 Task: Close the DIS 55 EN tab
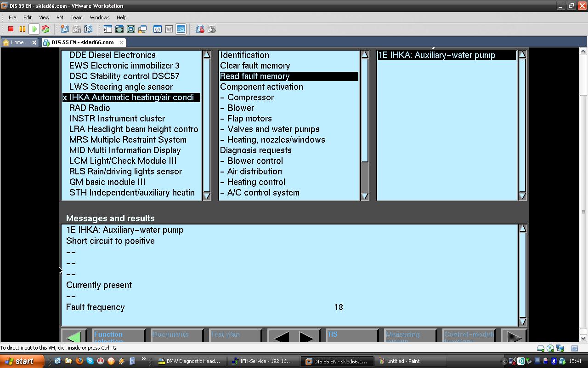click(121, 42)
